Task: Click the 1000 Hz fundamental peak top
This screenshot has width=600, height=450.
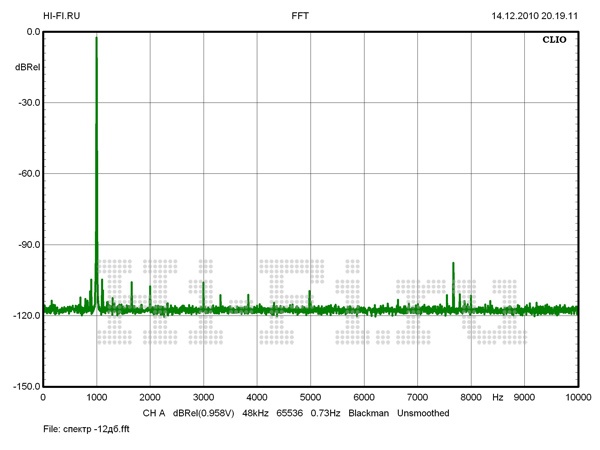Action: point(96,38)
